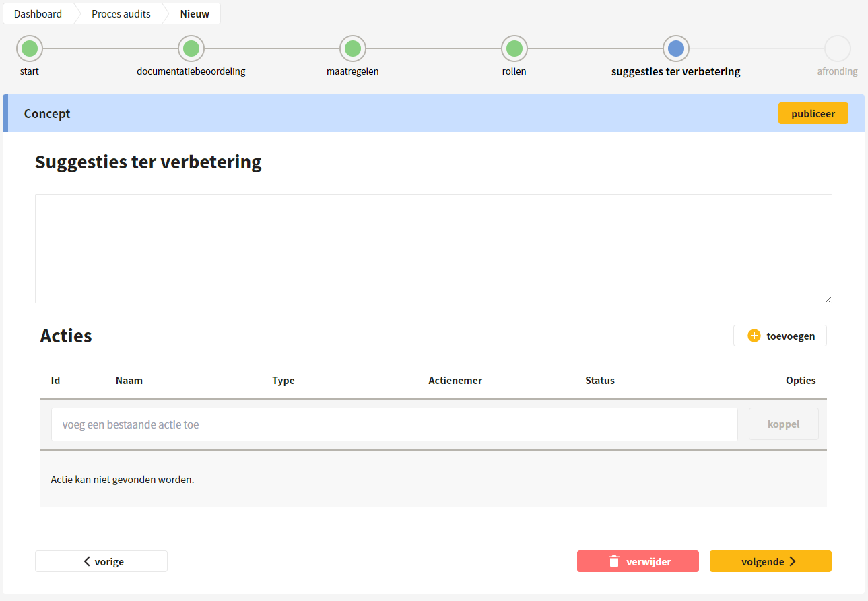Click the 'Suggesties ter verbetering' page heading
868x601 pixels.
pos(148,162)
